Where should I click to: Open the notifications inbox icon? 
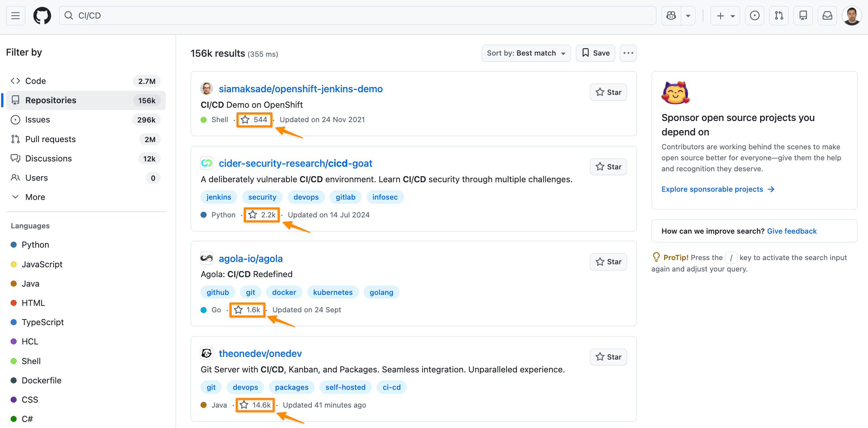pos(827,16)
